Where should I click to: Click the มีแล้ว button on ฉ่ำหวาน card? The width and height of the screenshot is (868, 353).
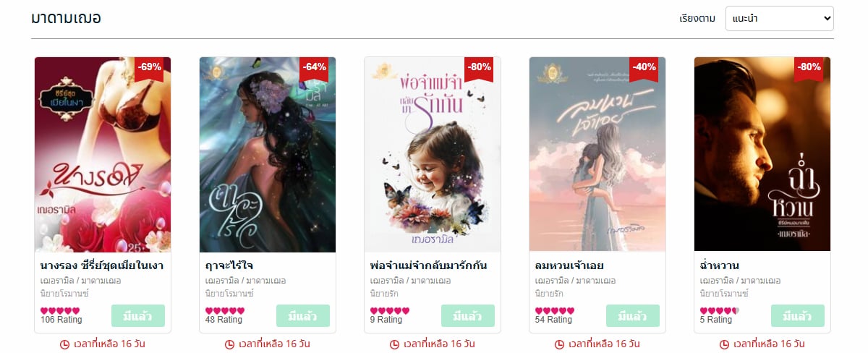point(798,316)
